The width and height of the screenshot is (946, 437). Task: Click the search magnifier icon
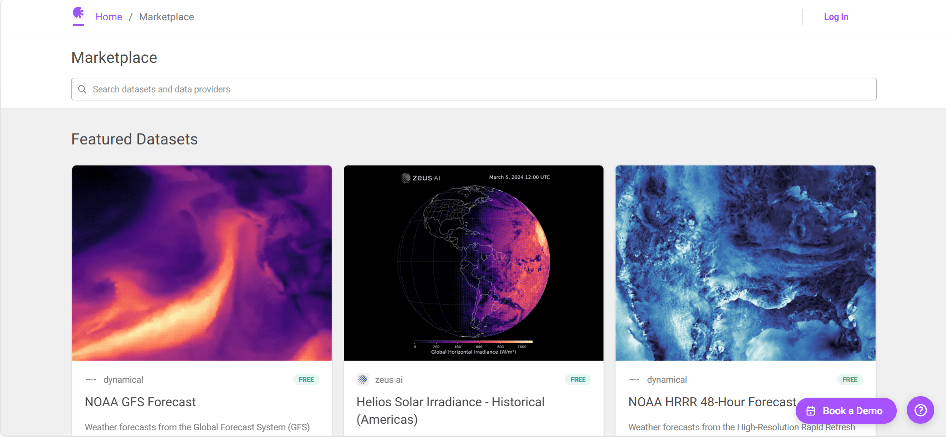[82, 89]
